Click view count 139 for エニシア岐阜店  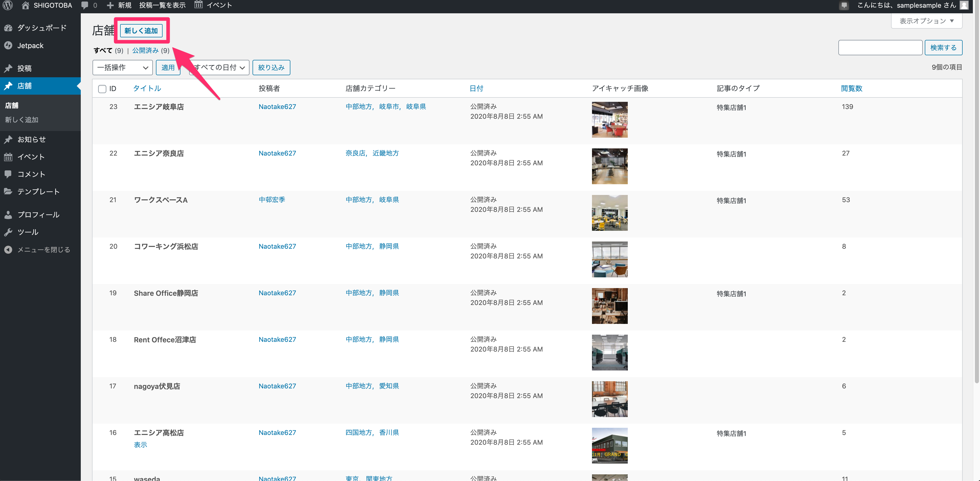[847, 107]
